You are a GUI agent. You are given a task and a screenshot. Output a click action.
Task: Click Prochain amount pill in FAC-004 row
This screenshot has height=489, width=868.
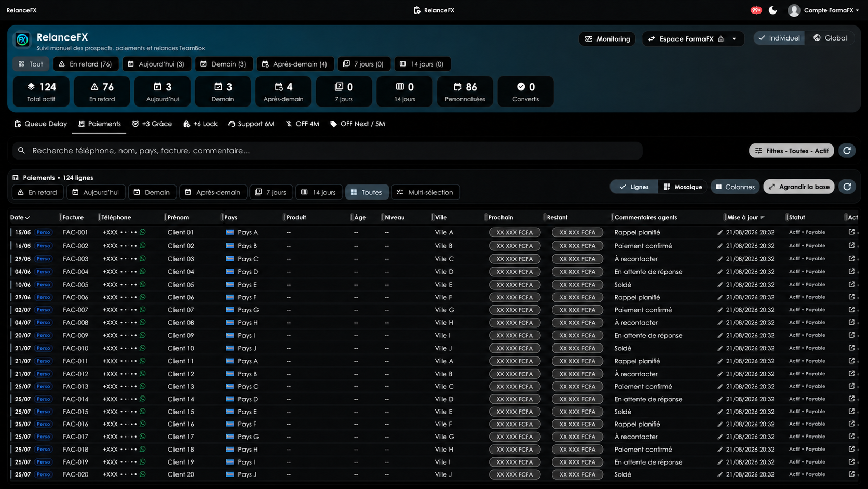tap(514, 272)
